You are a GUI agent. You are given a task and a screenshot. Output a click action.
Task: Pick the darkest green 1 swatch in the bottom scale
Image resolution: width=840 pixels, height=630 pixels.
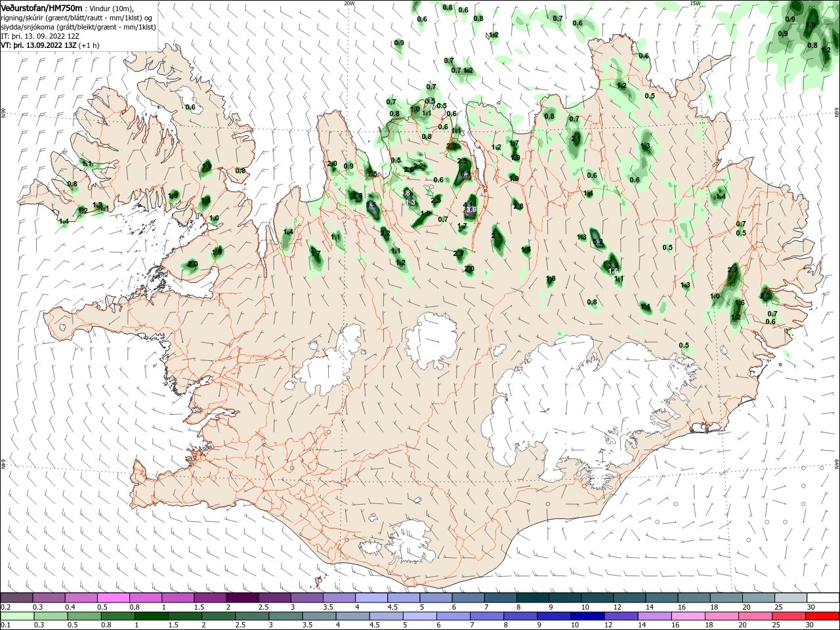tap(151, 616)
